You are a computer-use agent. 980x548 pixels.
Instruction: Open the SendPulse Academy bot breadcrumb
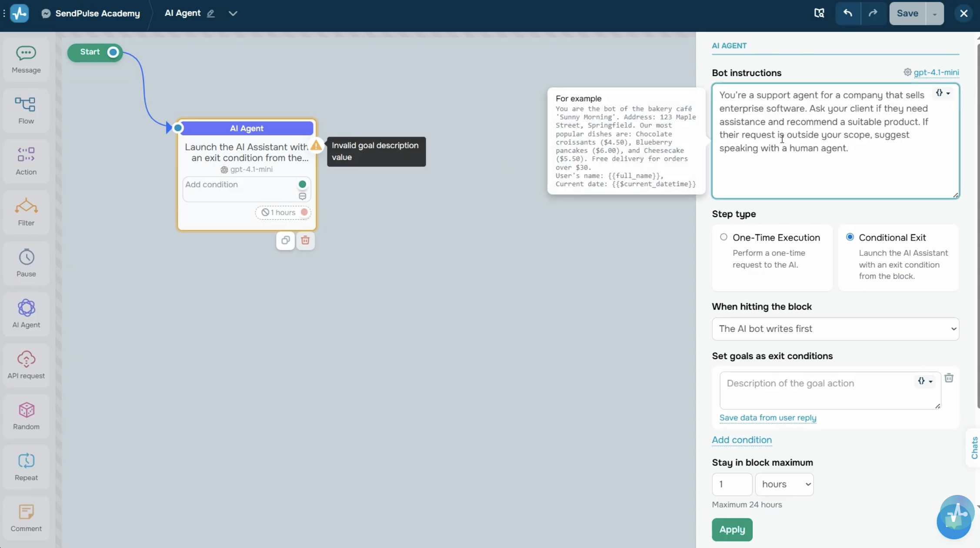[91, 13]
